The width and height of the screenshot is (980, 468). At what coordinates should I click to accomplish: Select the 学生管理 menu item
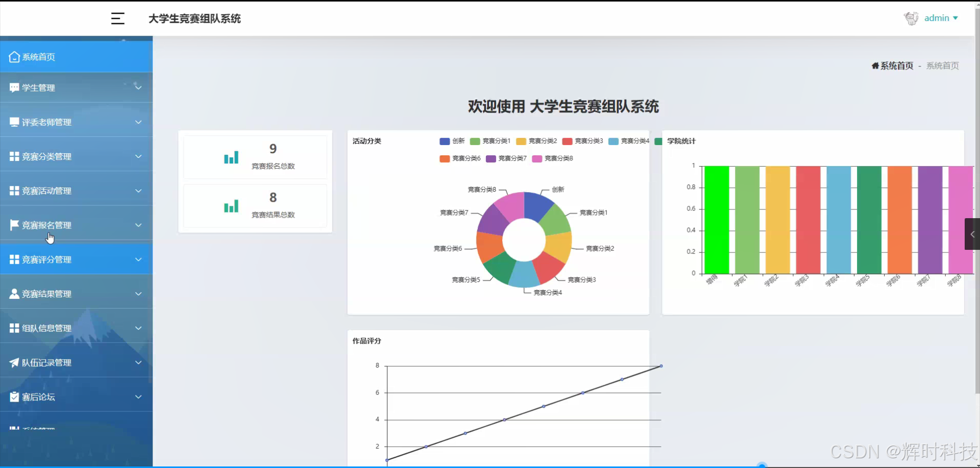pos(76,88)
